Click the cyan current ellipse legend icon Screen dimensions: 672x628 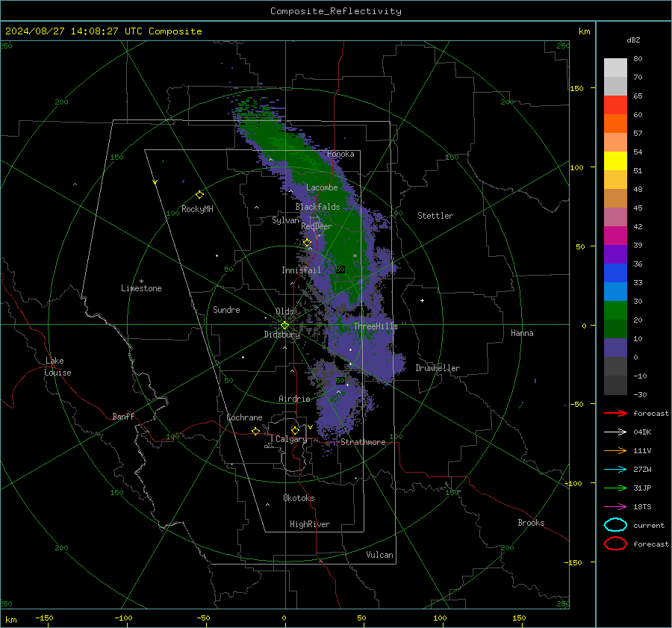pyautogui.click(x=615, y=525)
